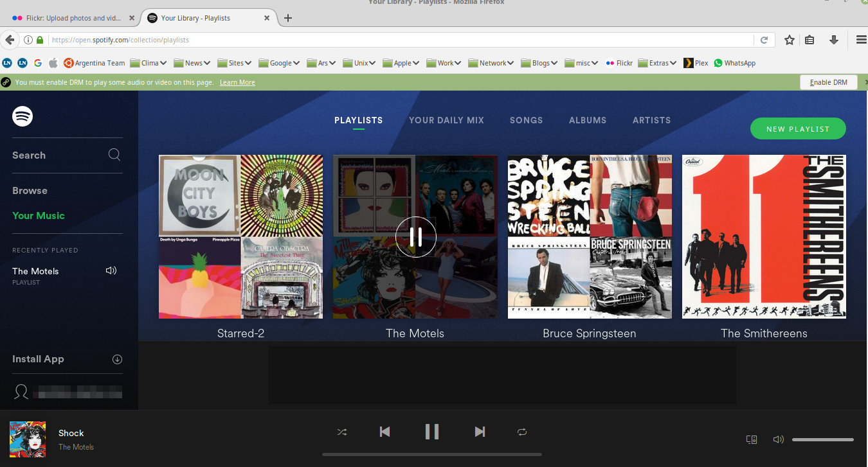Screen dimensions: 868x467
Task: Reload the page with the refresh icon
Action: pos(764,40)
